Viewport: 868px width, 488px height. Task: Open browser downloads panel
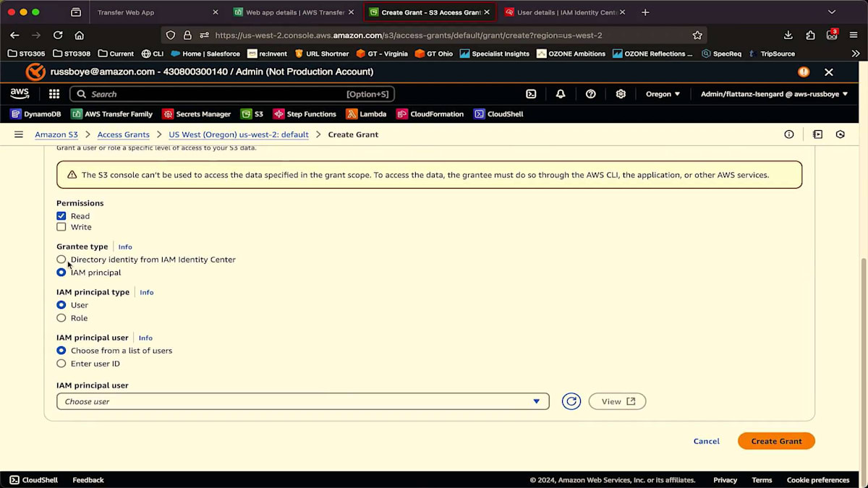(788, 35)
